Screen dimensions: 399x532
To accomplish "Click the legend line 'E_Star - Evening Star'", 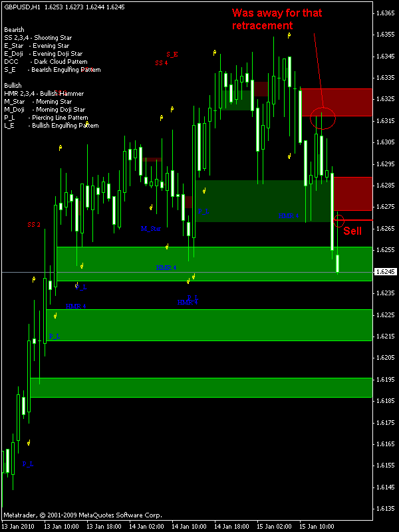I will pos(37,46).
